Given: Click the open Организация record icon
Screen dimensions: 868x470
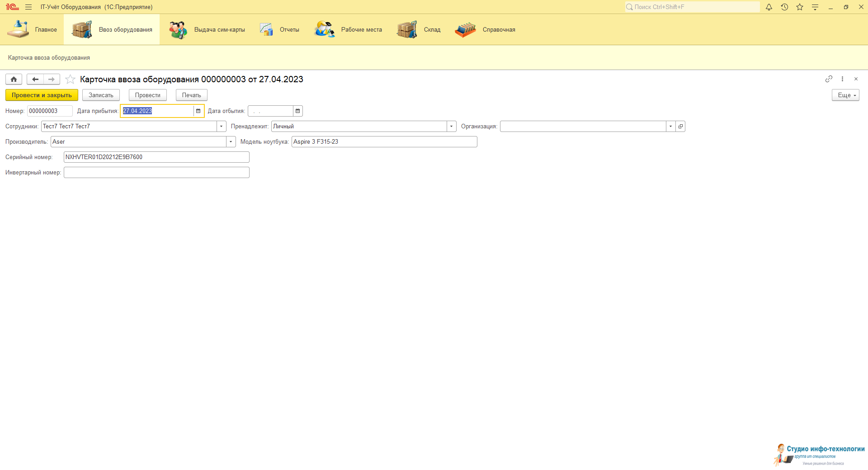Looking at the screenshot, I should 680,127.
